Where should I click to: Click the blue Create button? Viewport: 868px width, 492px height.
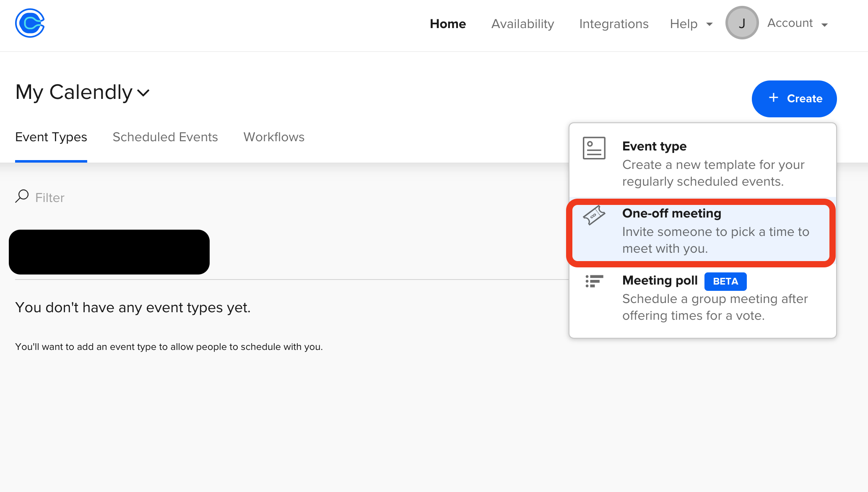point(794,98)
